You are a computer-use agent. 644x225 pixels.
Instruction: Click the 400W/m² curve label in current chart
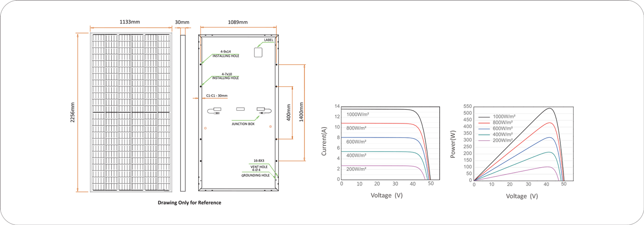356,156
